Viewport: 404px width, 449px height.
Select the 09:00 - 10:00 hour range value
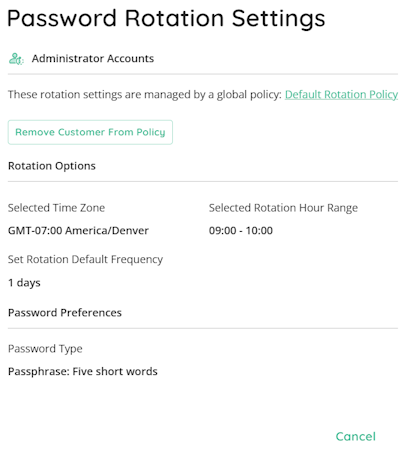pos(241,231)
